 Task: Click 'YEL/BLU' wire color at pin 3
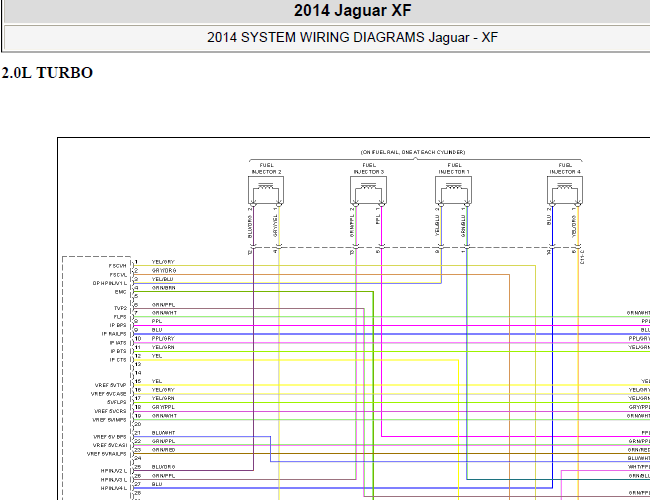coord(162,279)
